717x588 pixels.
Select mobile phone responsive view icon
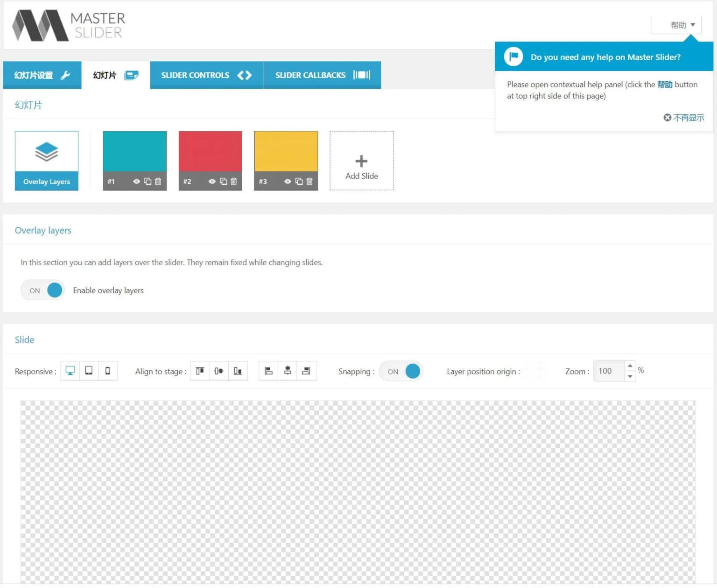[x=108, y=372]
